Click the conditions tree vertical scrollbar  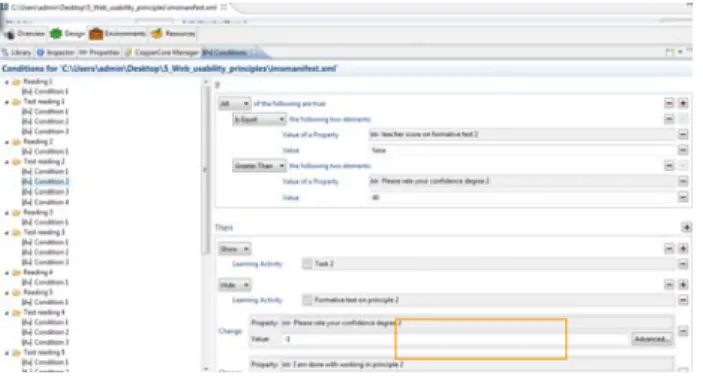pos(206,170)
